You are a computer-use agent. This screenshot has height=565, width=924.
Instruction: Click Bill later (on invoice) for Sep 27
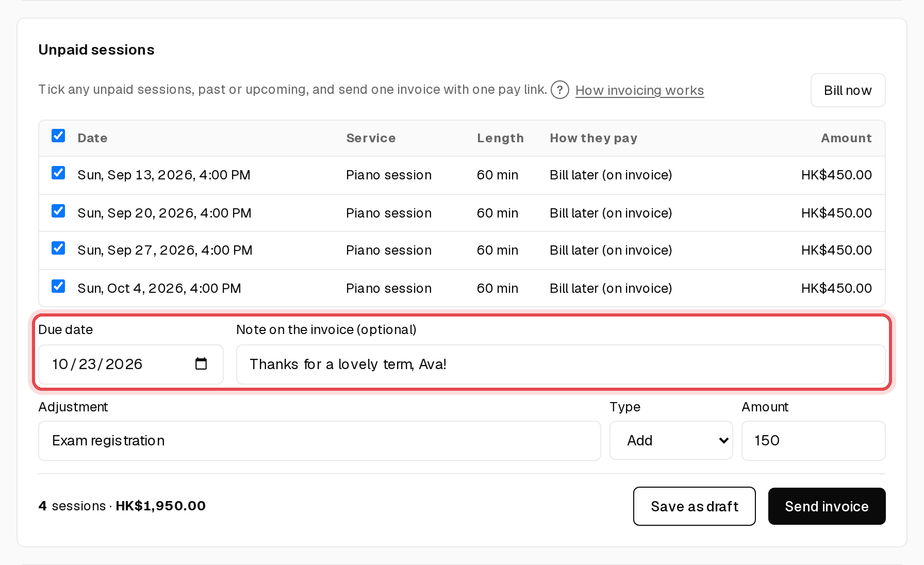click(611, 251)
